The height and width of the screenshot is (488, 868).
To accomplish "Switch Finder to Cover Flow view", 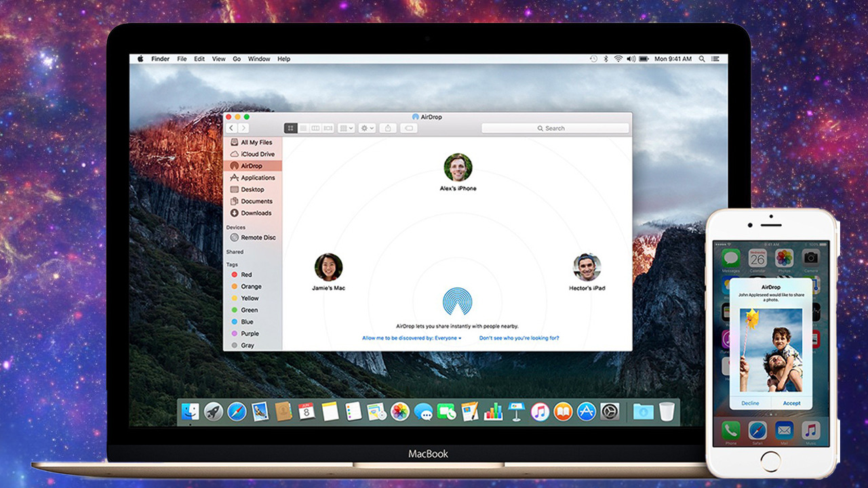I will click(x=328, y=128).
